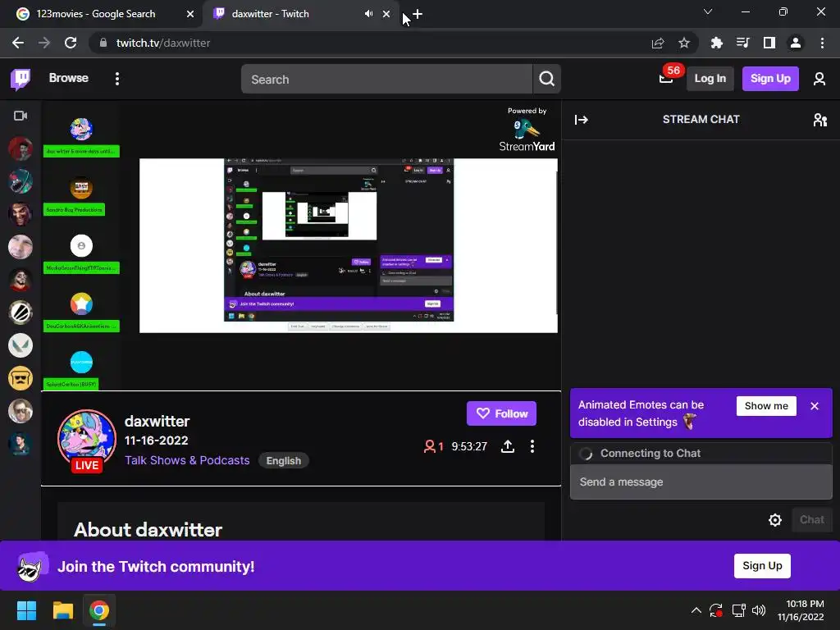The image size is (840, 630).
Task: Click the StreamYard logo in stream
Action: click(x=527, y=130)
